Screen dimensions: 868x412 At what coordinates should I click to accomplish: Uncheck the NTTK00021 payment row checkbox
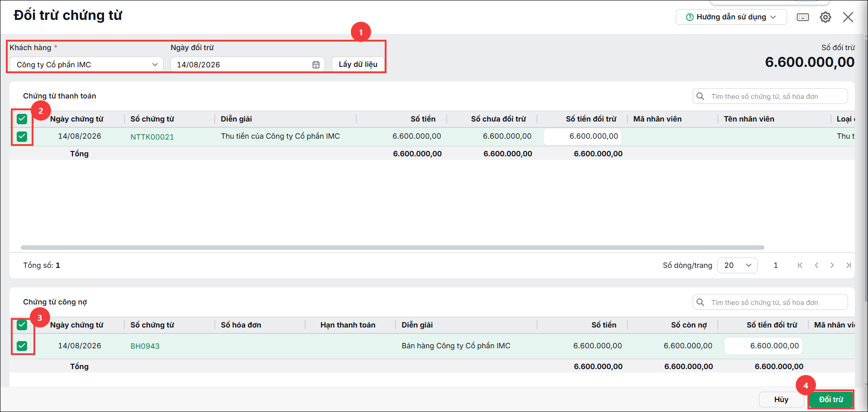click(x=22, y=136)
